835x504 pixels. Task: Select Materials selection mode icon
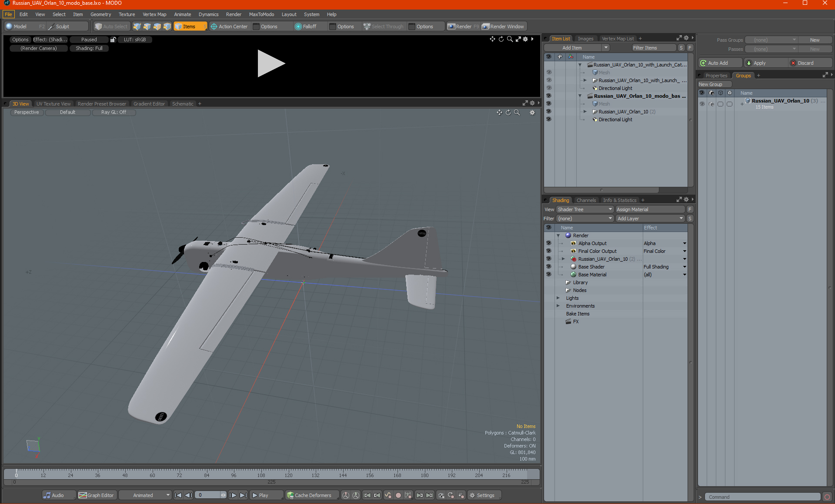point(167,27)
